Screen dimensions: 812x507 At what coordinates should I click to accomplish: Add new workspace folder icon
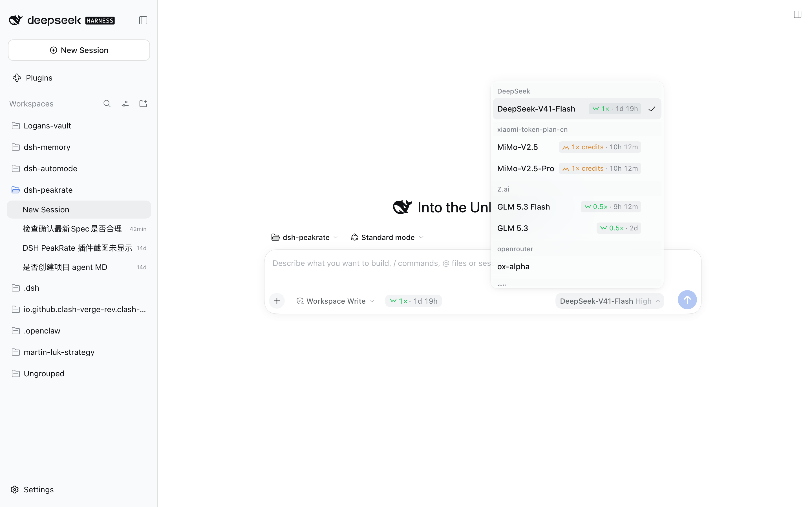click(143, 104)
